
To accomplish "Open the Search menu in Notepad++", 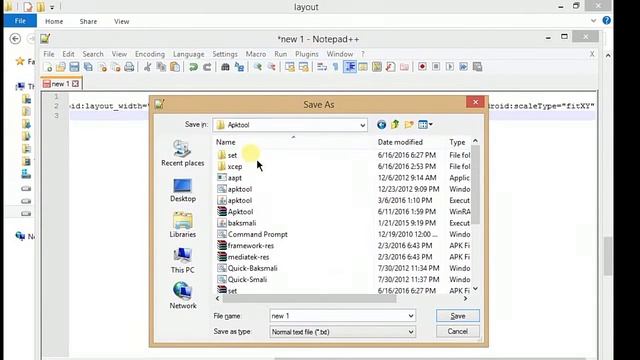I will coord(93,54).
